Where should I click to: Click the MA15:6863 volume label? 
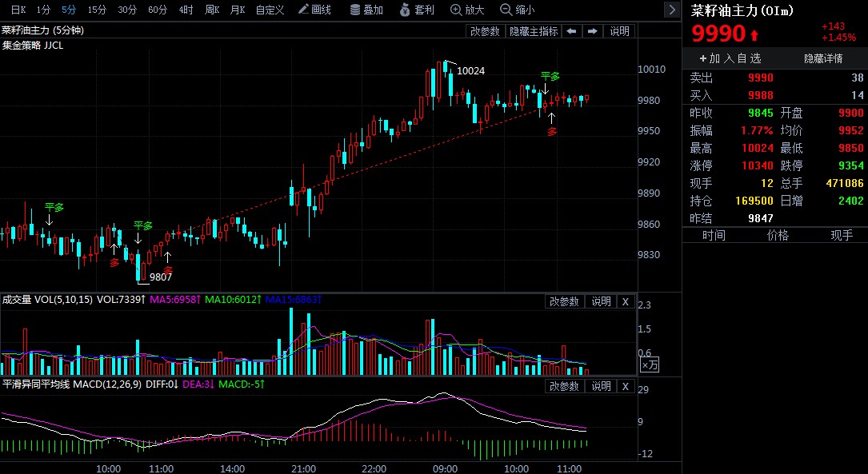point(294,300)
